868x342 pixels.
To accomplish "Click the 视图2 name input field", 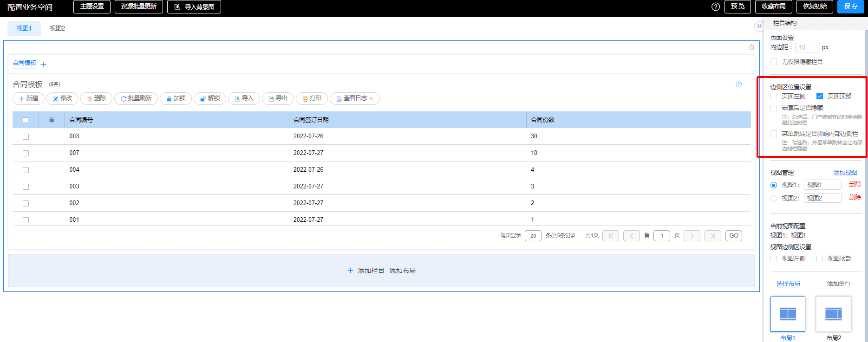I will pos(822,198).
